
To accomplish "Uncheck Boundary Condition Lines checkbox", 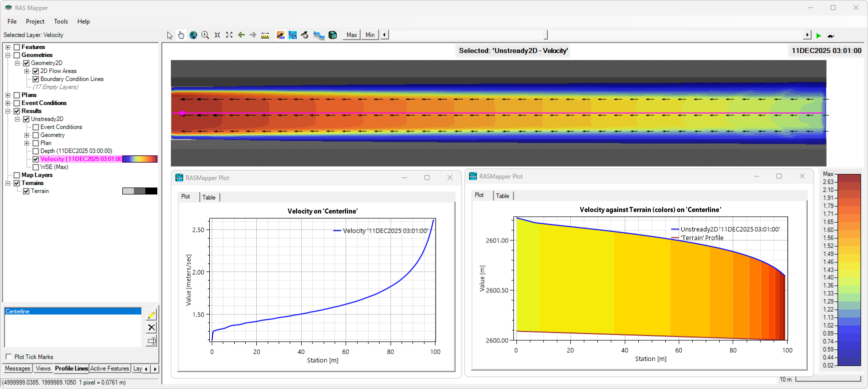I will tap(36, 79).
